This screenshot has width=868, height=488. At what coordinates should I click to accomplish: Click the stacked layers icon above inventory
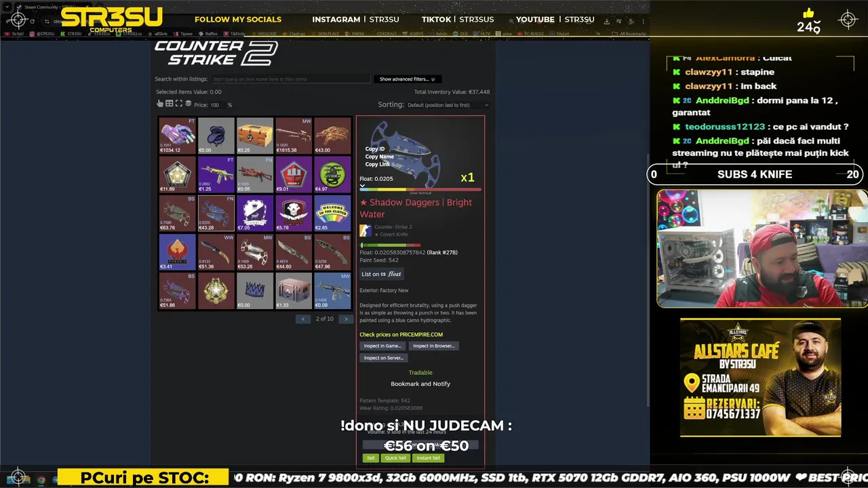(x=188, y=104)
